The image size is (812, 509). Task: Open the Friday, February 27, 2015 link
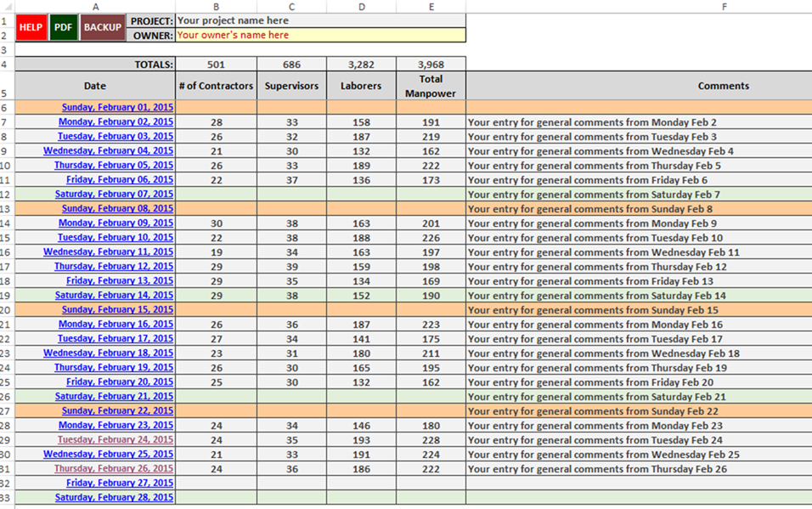click(x=120, y=484)
